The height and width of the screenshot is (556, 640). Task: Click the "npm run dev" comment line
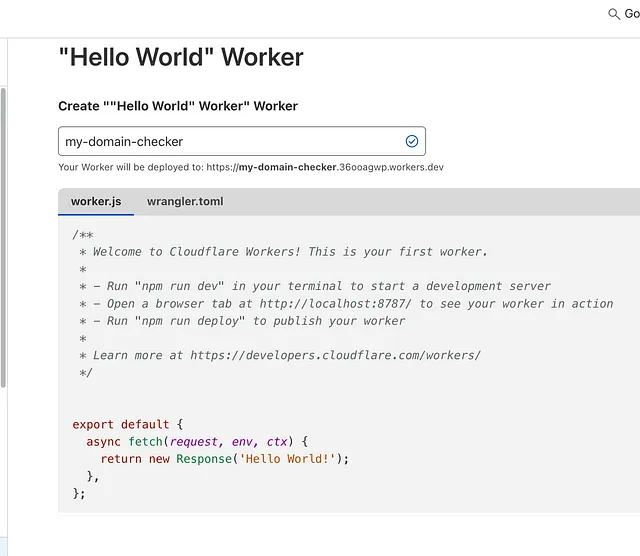tap(315, 286)
